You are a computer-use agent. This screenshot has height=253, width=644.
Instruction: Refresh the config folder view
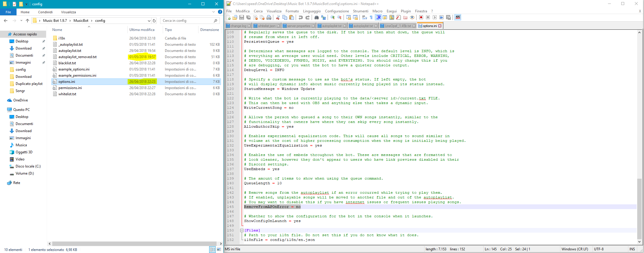pyautogui.click(x=154, y=21)
